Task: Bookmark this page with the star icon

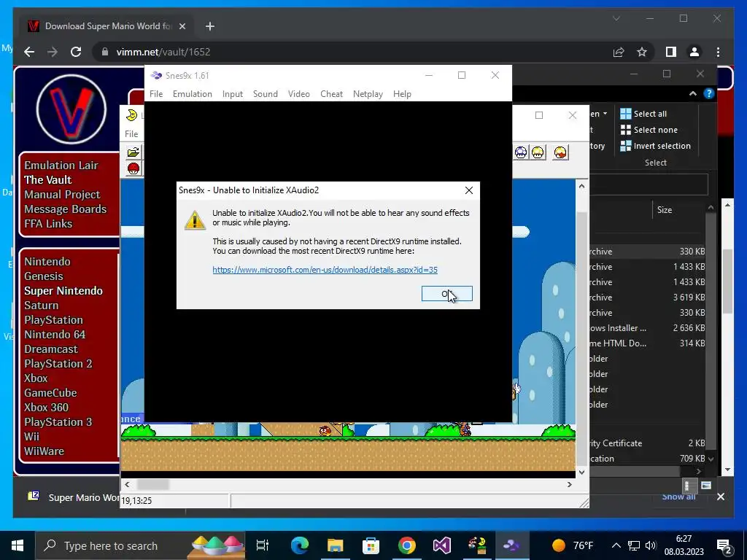Action: pyautogui.click(x=642, y=52)
